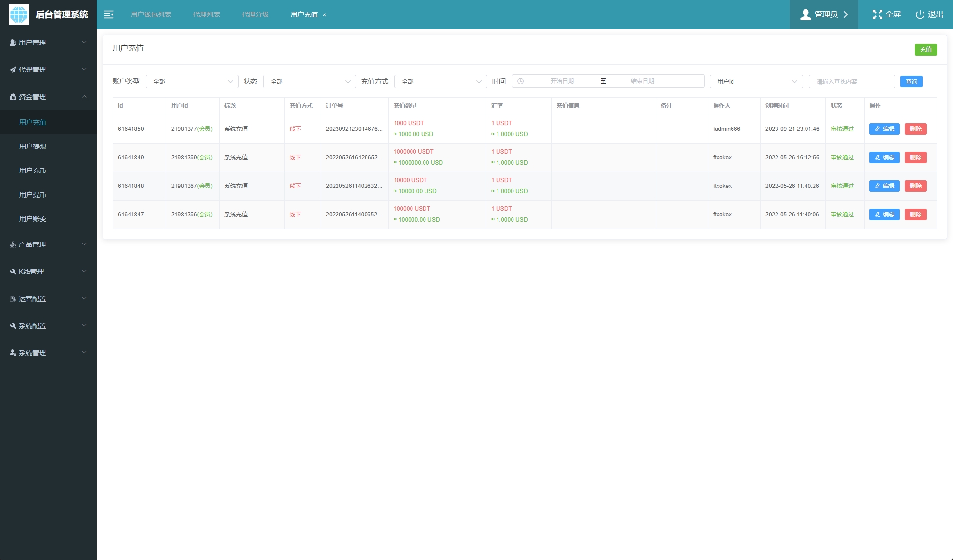953x560 pixels.
Task: Open the 充值方式 filter dropdown
Action: pyautogui.click(x=440, y=82)
